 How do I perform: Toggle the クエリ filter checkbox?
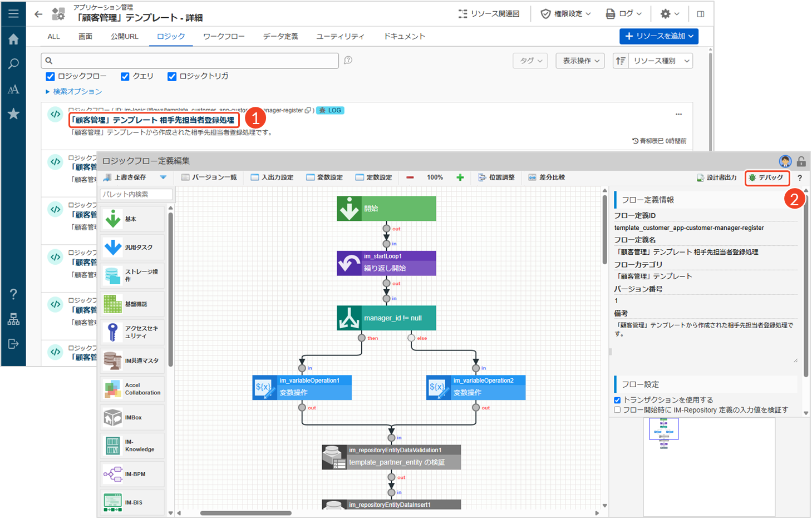(125, 77)
